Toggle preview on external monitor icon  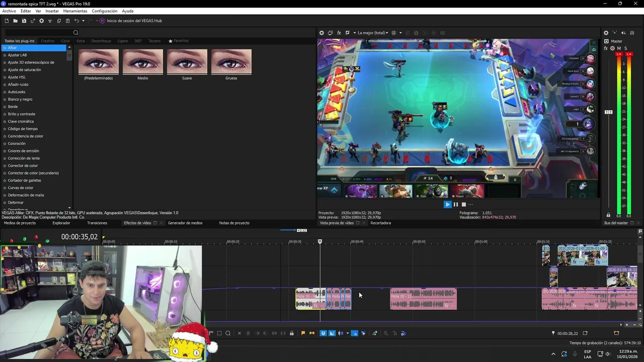coord(331,33)
